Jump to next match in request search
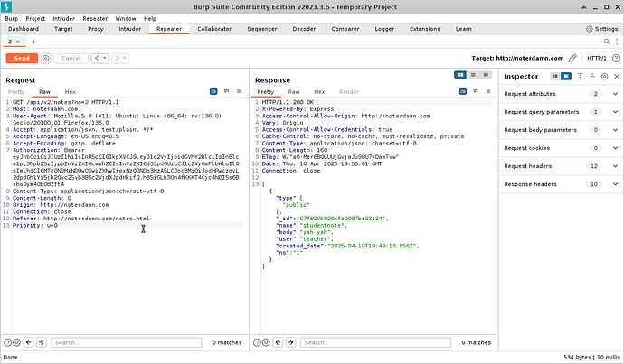Image resolution: width=624 pixels, height=364 pixels. point(42,342)
